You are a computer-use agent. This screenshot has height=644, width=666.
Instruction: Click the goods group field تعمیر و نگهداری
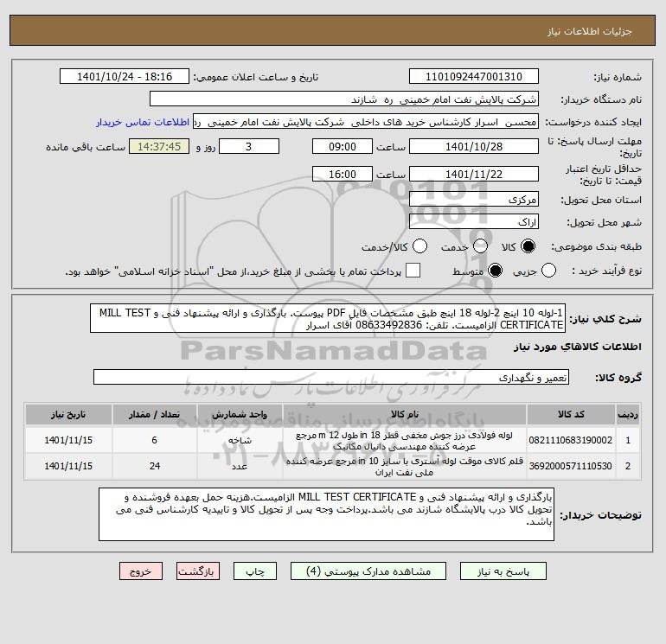pos(331,378)
